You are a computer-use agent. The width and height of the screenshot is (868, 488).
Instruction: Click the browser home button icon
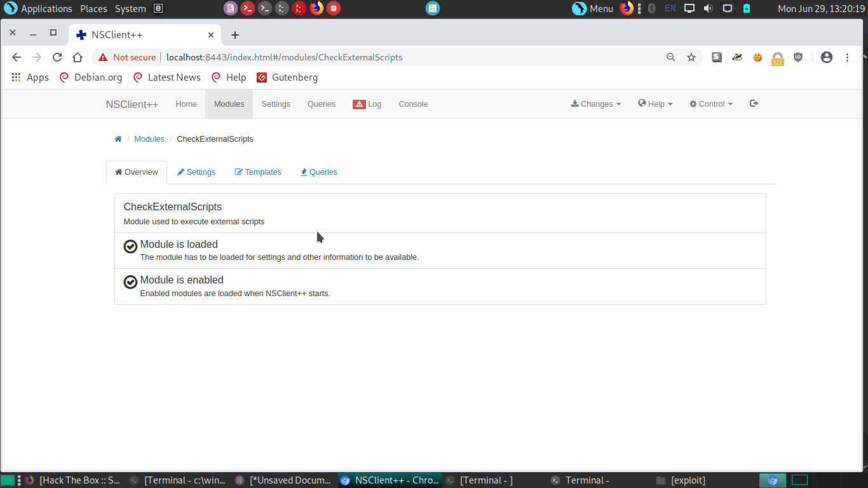tap(78, 57)
